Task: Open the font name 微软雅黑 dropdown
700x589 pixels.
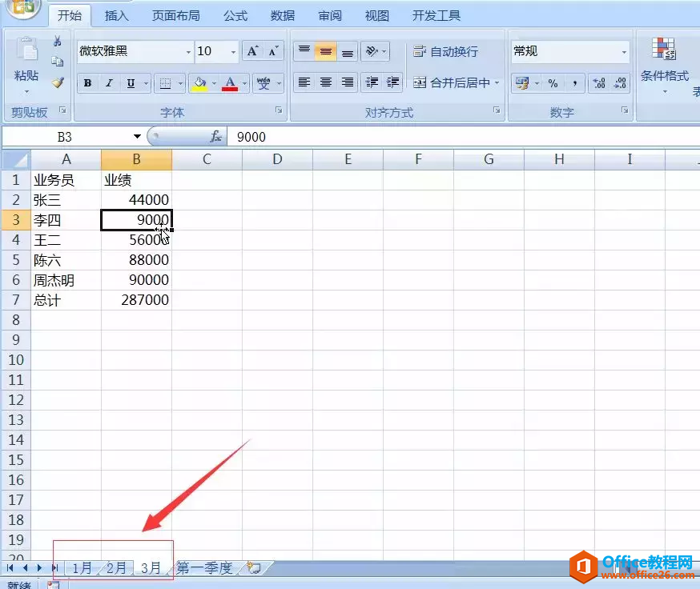Action: tap(188, 52)
